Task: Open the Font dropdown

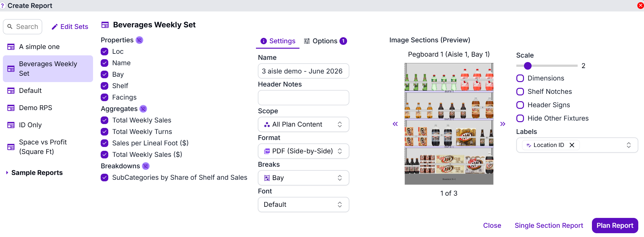Action: 303,205
